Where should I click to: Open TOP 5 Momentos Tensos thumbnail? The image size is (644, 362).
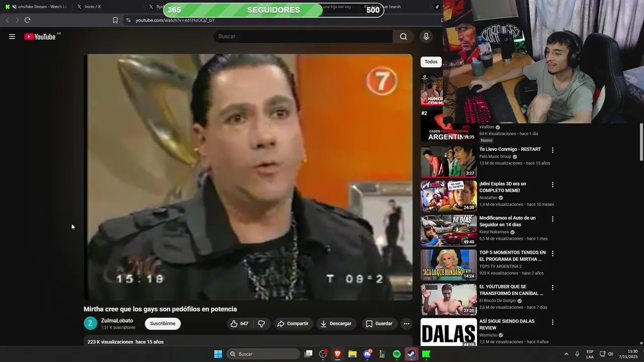point(448,265)
